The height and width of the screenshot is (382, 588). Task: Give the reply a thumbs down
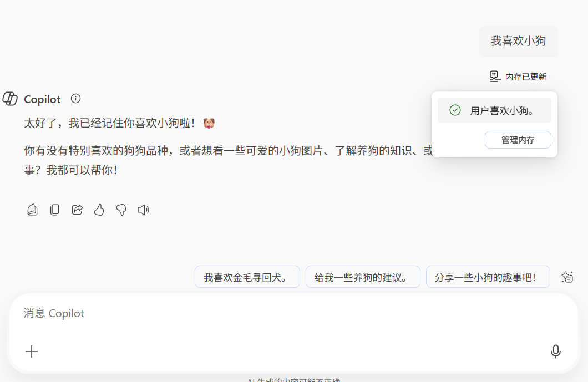click(x=121, y=210)
